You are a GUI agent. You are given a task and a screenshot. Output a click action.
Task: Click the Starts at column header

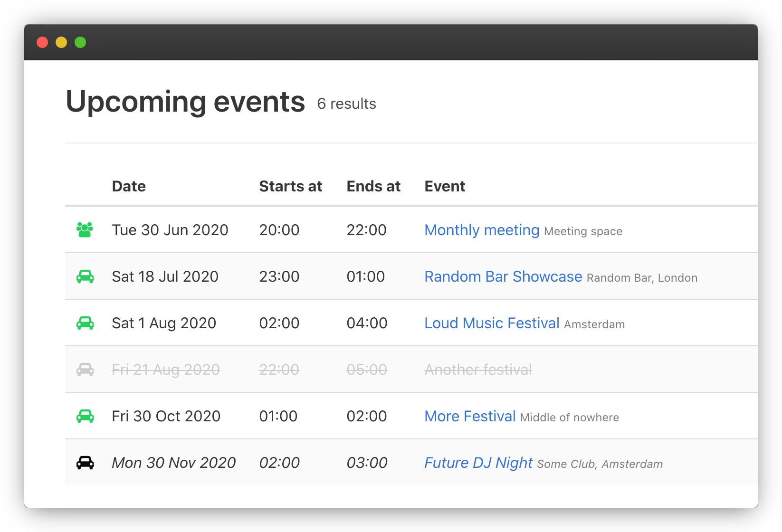(290, 186)
